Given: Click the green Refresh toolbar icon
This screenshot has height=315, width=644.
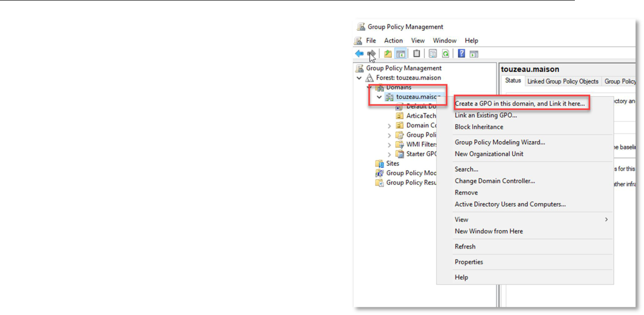Looking at the screenshot, I should 445,54.
